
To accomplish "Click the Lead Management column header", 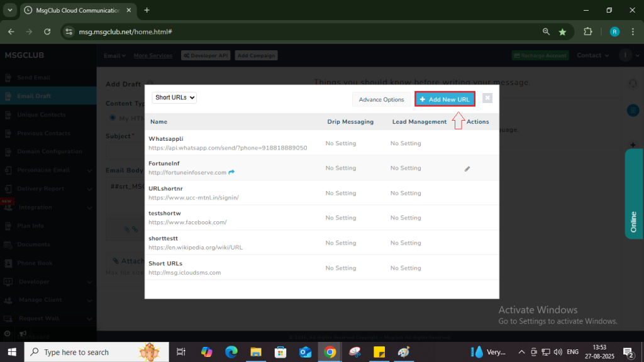I will pos(419,122).
